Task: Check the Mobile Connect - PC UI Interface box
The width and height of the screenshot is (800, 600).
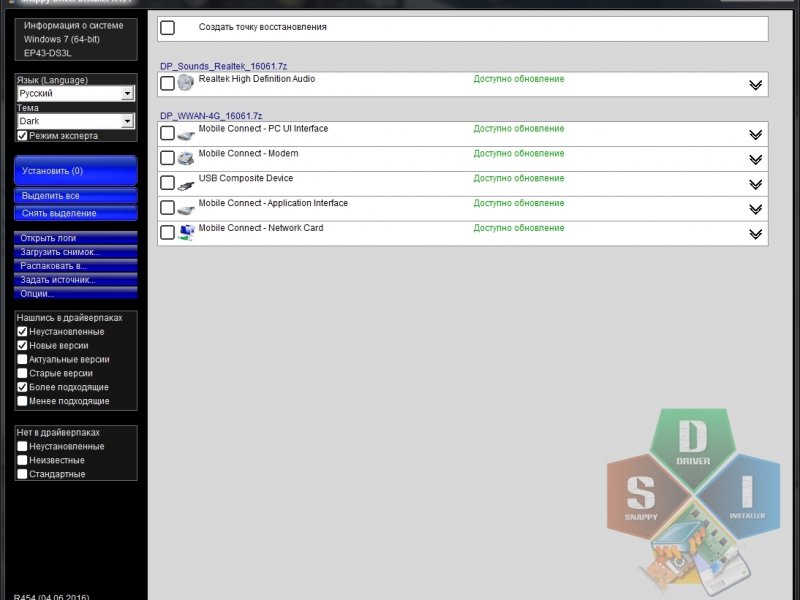Action: click(x=167, y=133)
